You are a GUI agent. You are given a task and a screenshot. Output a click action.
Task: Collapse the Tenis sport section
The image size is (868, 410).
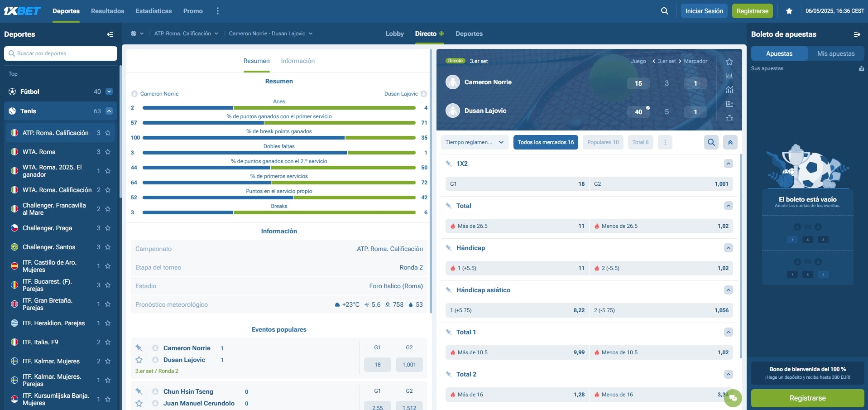109,111
